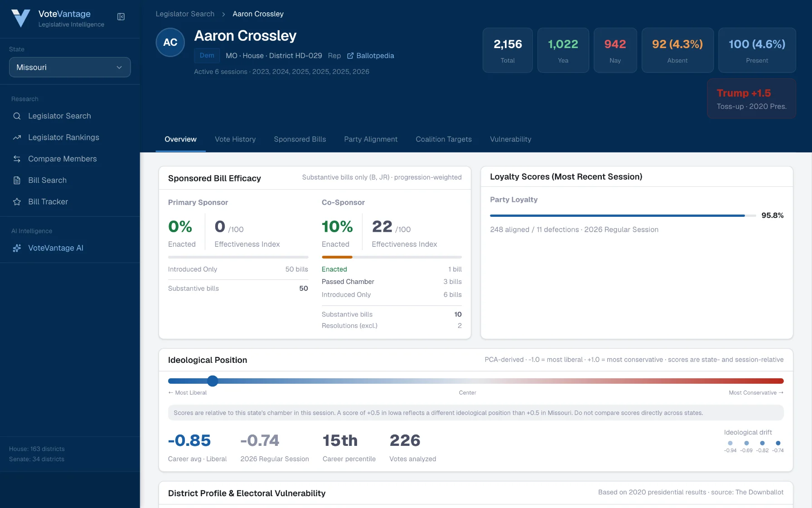Click the Party Loyalty progress bar
Viewport: 812px width, 508px height.
pos(623,215)
